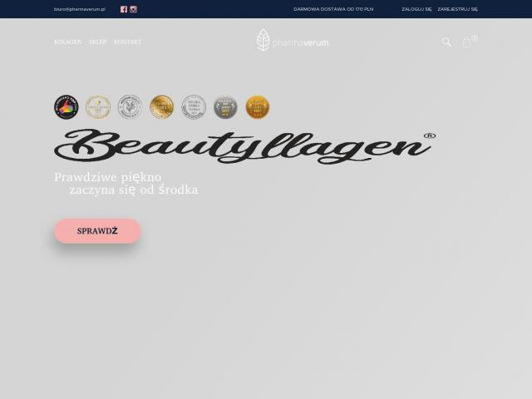Click the plant-emblem Premium Quality badge
This screenshot has width=532, height=399.
130,107
